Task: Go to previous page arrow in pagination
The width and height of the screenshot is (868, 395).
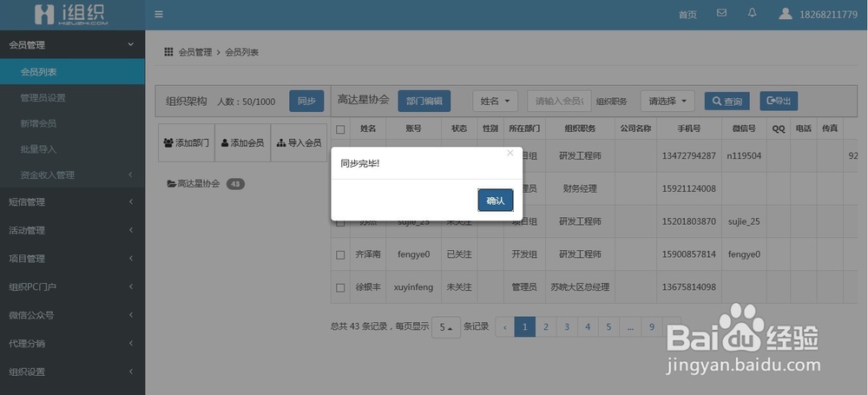Action: (505, 327)
